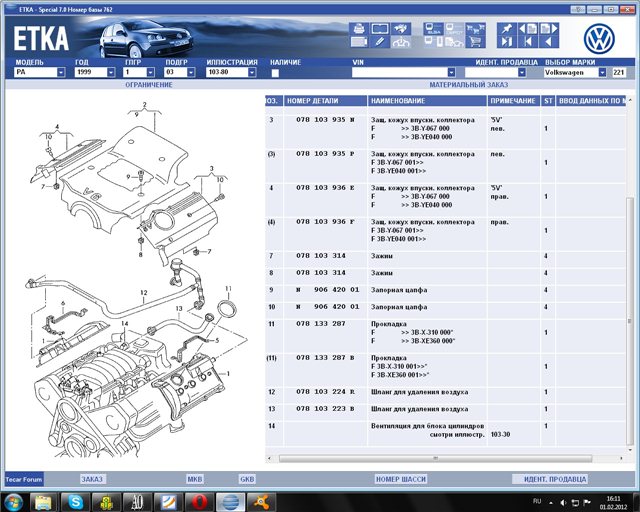Go to previous page with left-arrow document icon
Screen dimensions: 640x512
click(528, 29)
